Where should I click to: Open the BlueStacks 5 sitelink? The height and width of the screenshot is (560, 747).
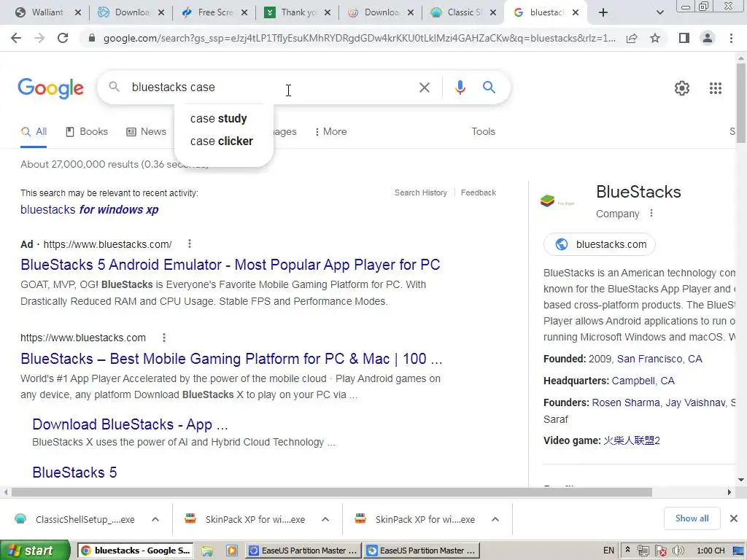pyautogui.click(x=75, y=472)
